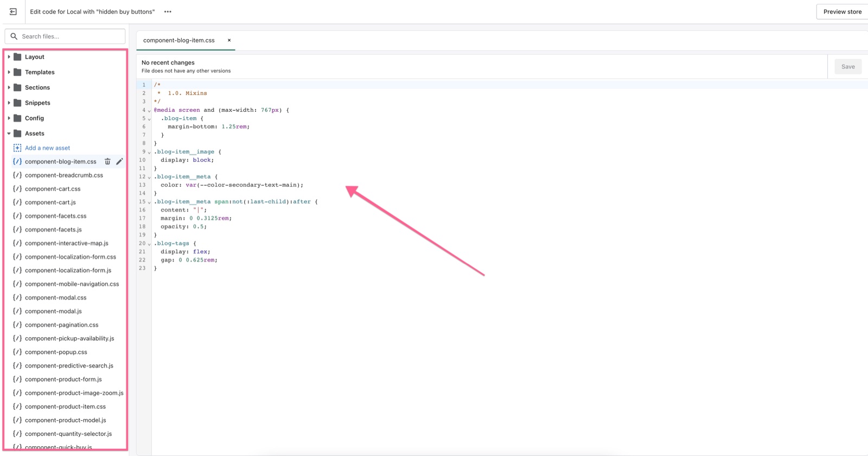The width and height of the screenshot is (868, 456).
Task: Close the component-blog-item.css tab
Action: [x=229, y=40]
